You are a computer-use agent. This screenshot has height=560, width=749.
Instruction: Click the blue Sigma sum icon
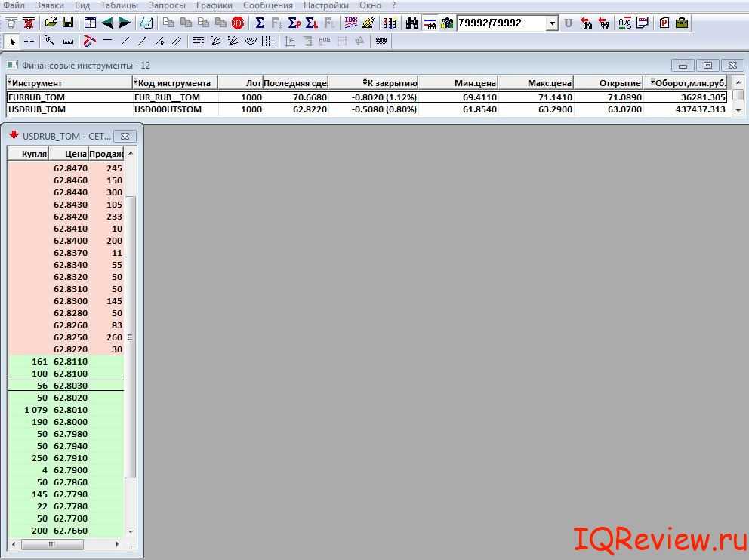(x=260, y=23)
